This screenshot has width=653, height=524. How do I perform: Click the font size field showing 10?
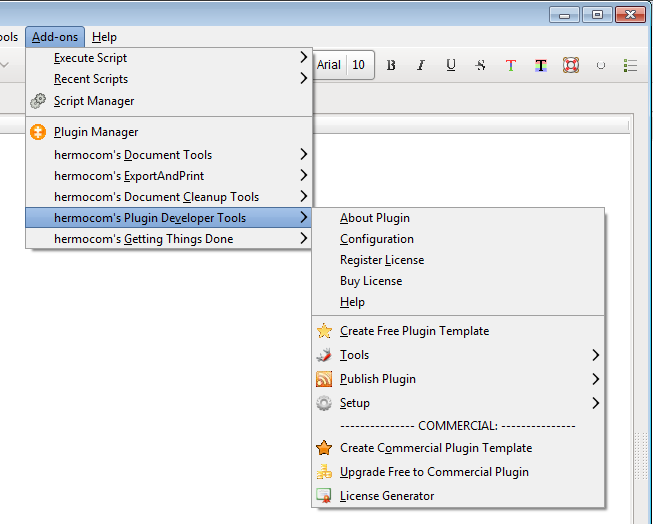click(359, 65)
